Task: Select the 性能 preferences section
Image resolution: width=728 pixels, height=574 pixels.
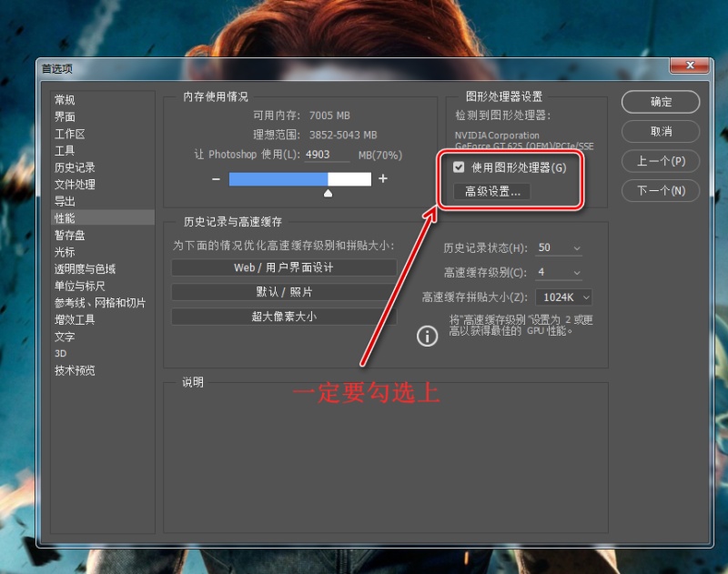Action: coord(63,217)
